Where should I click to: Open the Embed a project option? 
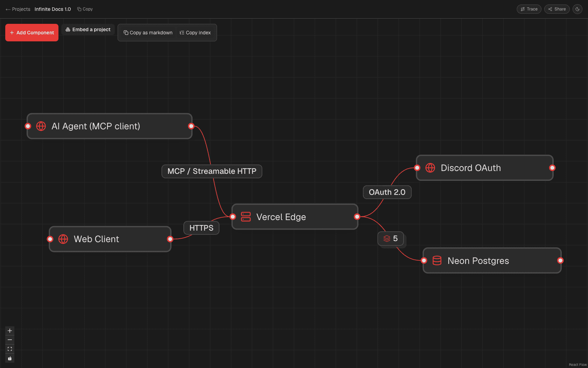coord(88,29)
